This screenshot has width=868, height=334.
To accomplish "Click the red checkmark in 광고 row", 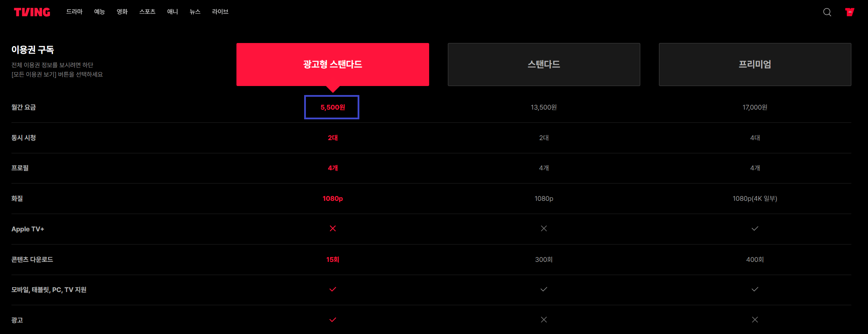I will [x=333, y=320].
